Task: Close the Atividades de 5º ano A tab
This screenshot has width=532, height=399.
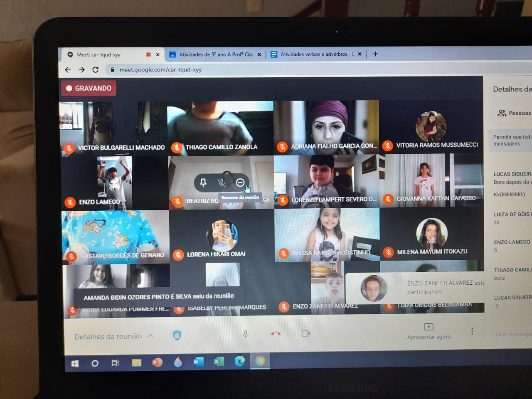Action: pos(259,54)
